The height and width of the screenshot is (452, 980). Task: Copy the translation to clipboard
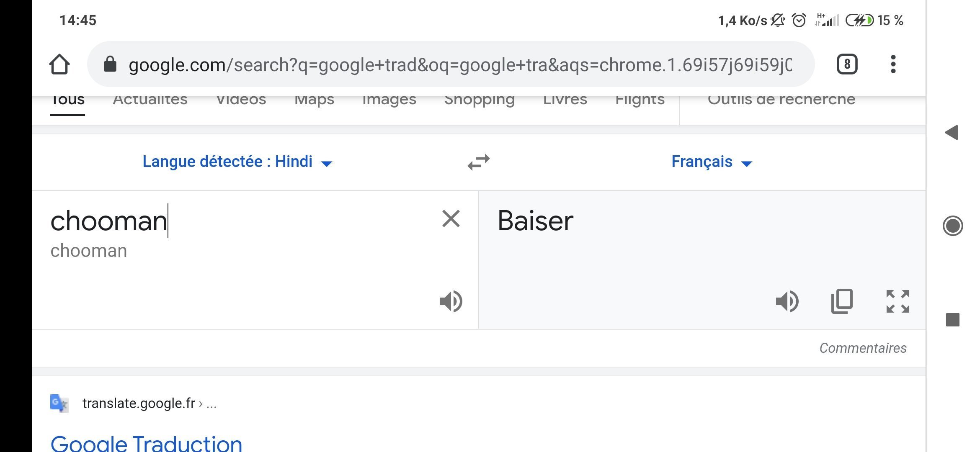coord(842,301)
